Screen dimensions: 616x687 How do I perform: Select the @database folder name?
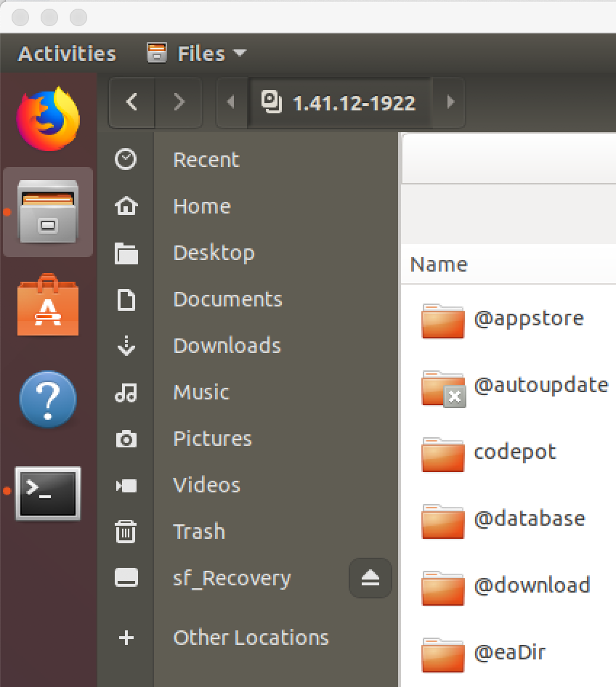click(x=530, y=519)
